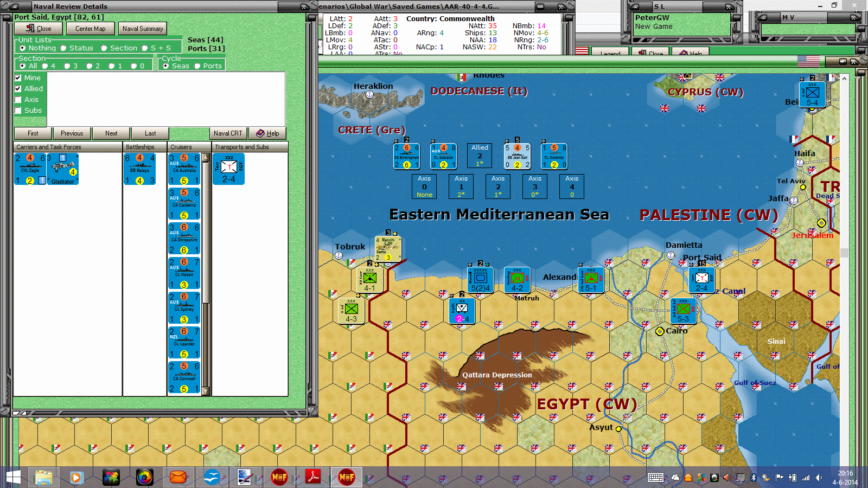Click the map's vertical scrollbar thumb

844,253
